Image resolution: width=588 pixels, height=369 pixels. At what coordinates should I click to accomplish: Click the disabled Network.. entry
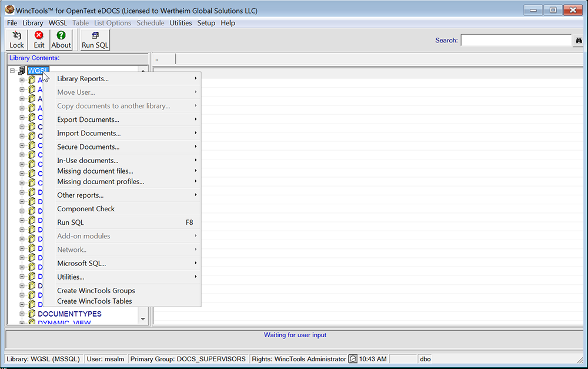click(122, 250)
